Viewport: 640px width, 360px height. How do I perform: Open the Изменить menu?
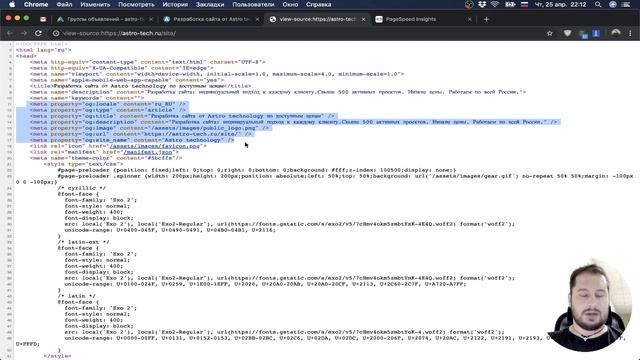[x=95, y=4]
